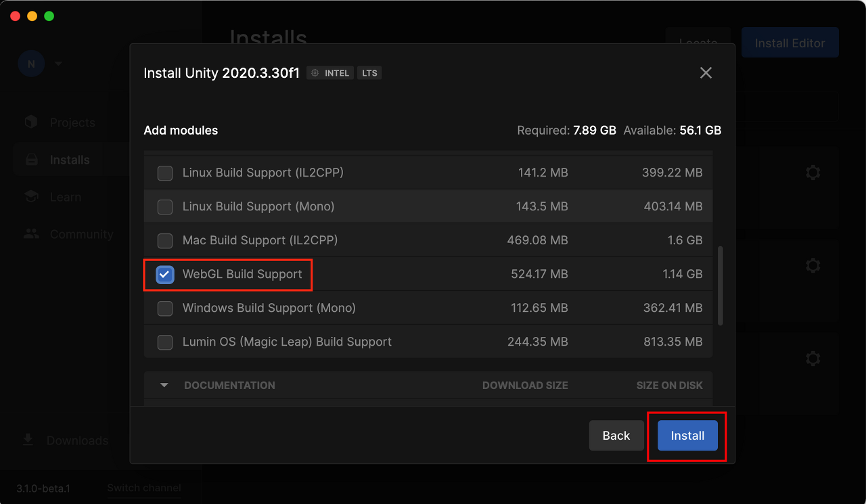Click the Projects cube icon
The width and height of the screenshot is (866, 504).
[x=30, y=122]
